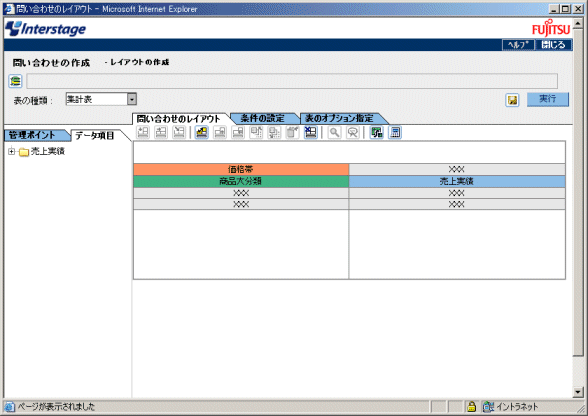Screen dimensions: 588x416
Task: Click the ヘルプ button in header
Action: [518, 45]
